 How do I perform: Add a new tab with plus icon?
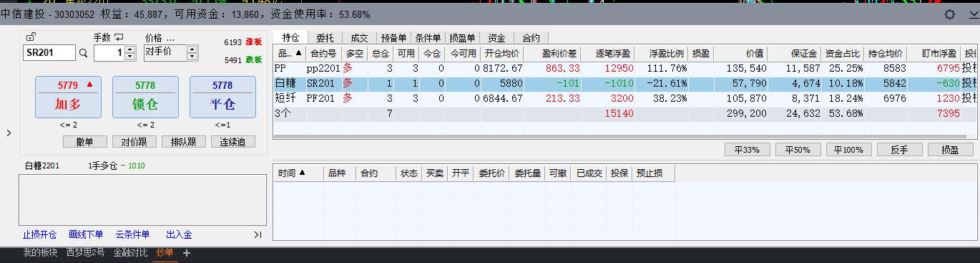coord(187,253)
